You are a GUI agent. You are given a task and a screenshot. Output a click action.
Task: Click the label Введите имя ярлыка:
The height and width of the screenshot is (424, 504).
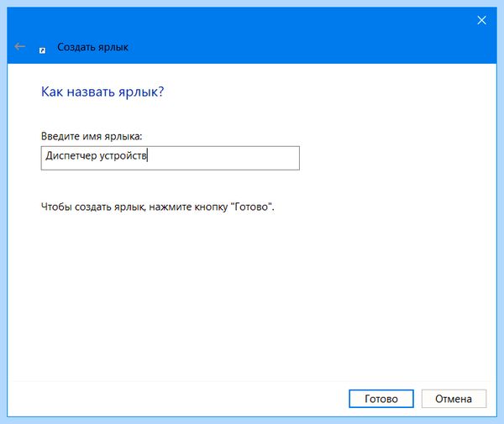[92, 136]
